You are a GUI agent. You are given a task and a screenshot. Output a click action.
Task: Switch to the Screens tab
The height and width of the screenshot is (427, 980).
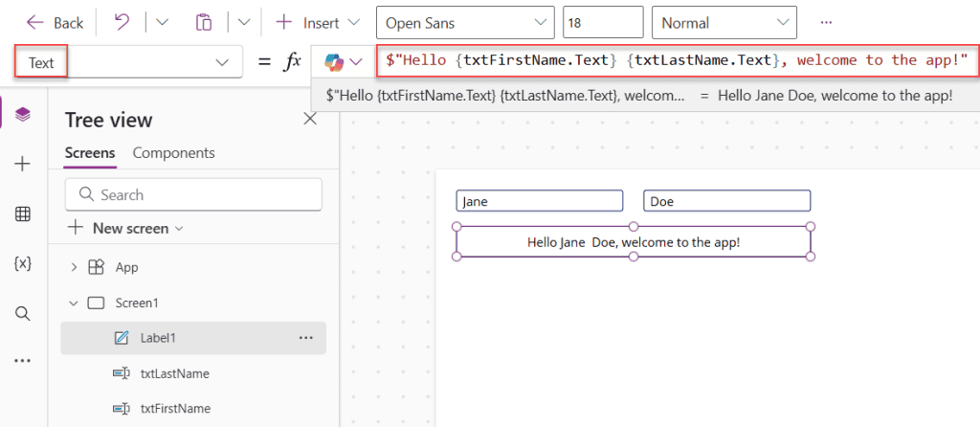(90, 153)
